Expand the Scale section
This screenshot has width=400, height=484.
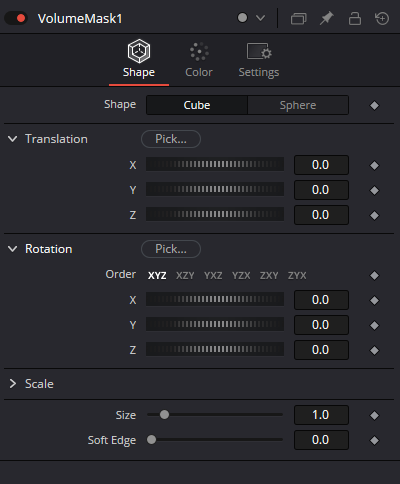pyautogui.click(x=13, y=384)
